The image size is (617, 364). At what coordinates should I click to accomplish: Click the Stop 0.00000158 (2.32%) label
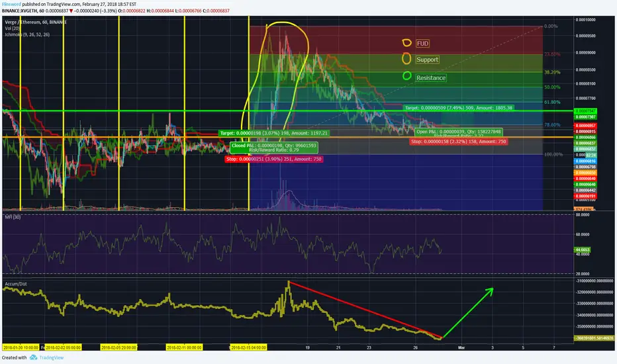[x=458, y=141]
